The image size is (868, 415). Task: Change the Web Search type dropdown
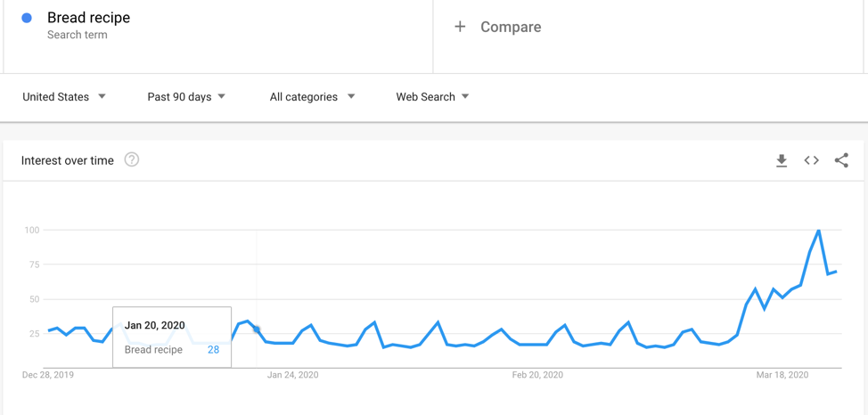[432, 96]
